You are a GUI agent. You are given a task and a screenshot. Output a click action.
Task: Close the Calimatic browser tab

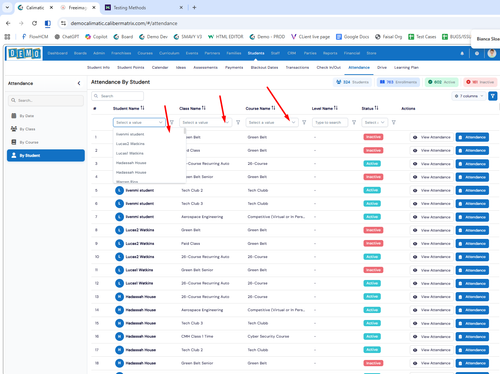51,7
